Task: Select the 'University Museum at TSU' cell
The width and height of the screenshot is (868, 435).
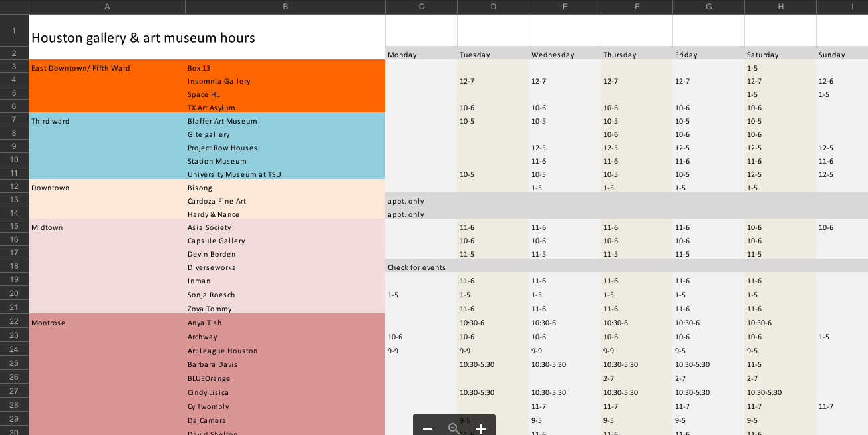Action: (x=285, y=173)
